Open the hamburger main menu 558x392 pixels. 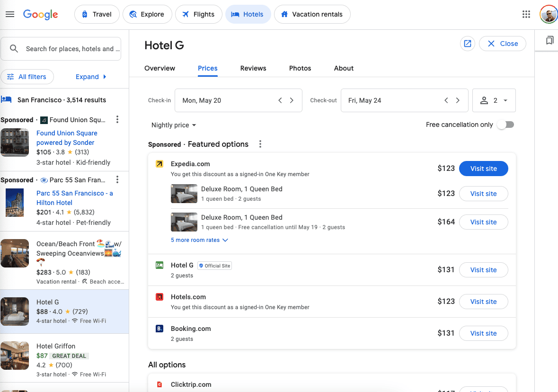(10, 14)
